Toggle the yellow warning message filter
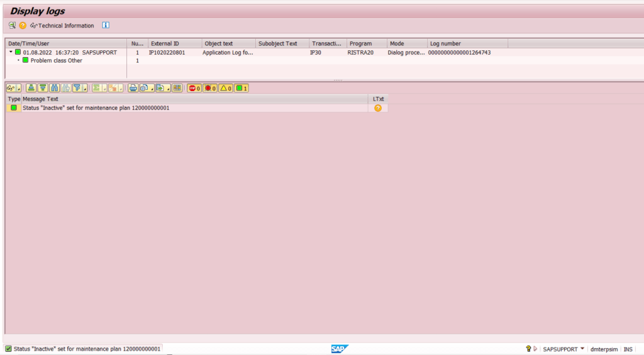The height and width of the screenshot is (355, 644). tap(226, 88)
